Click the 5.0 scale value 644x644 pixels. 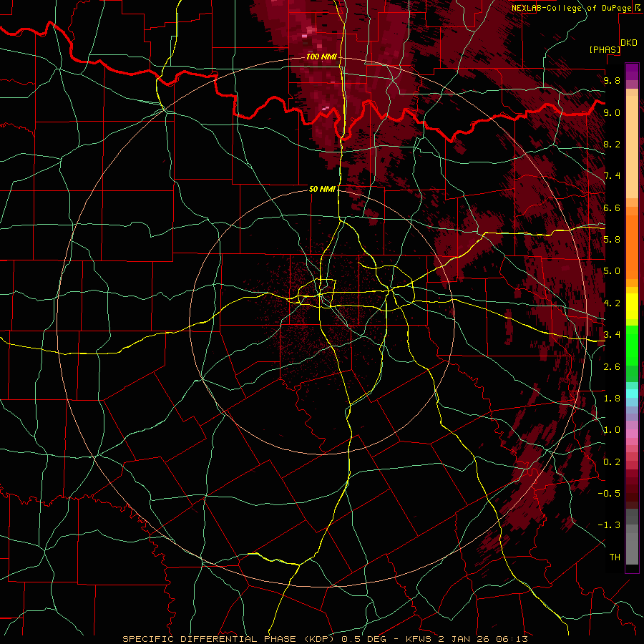tap(612, 271)
